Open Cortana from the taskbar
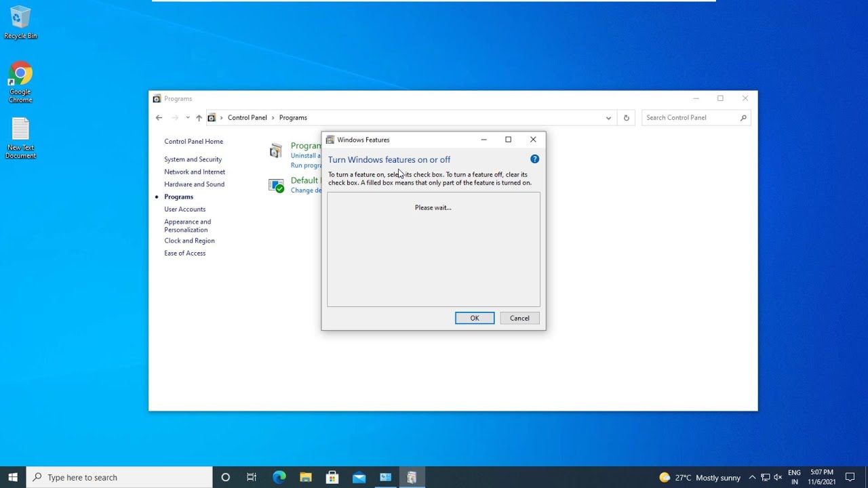Image resolution: width=868 pixels, height=488 pixels. (x=225, y=477)
